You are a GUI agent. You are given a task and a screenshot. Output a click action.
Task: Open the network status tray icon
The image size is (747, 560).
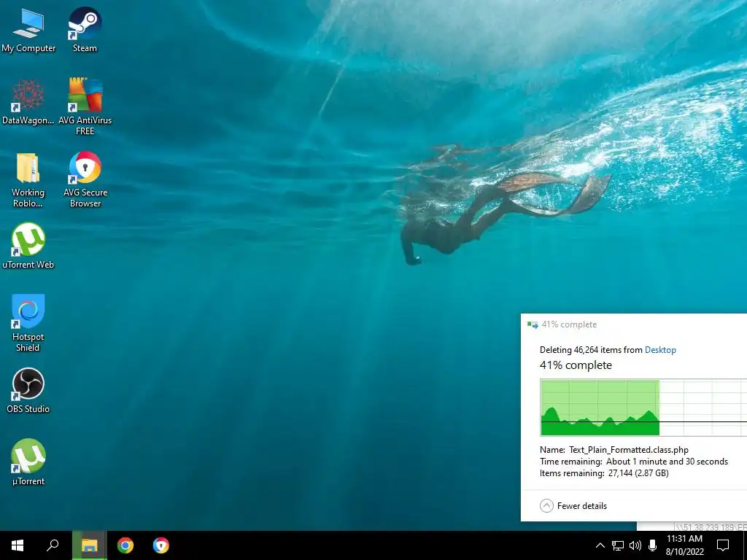click(x=618, y=545)
